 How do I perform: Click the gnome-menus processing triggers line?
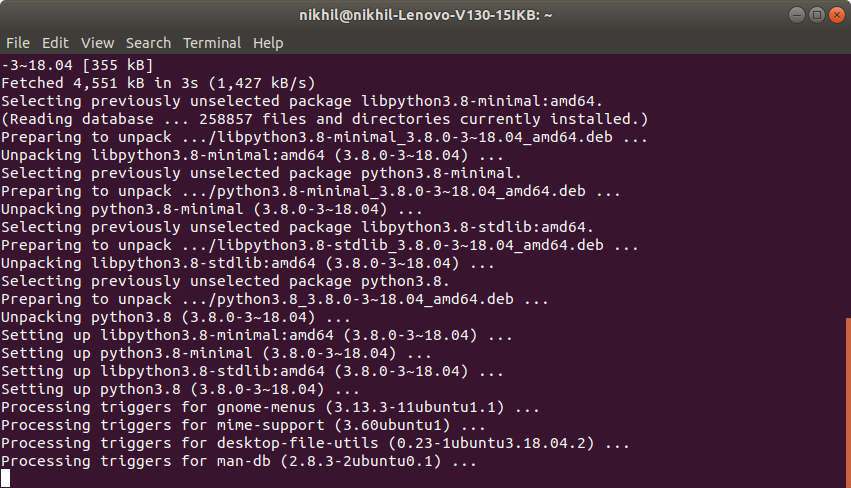(x=270, y=407)
